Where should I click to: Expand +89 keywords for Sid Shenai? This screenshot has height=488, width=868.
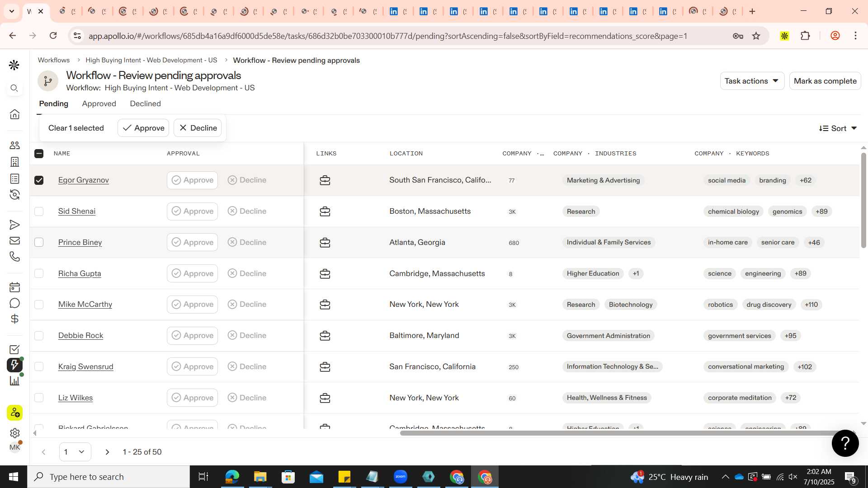click(821, 211)
